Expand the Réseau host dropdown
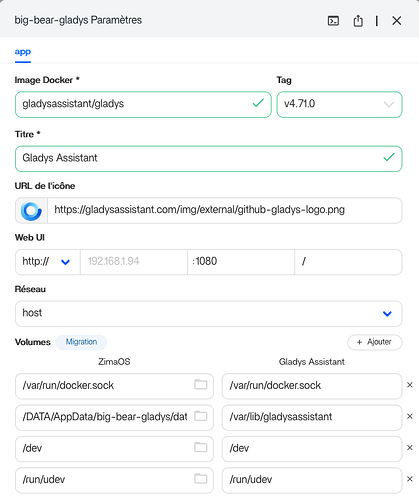This screenshot has height=500, width=419. point(208,314)
